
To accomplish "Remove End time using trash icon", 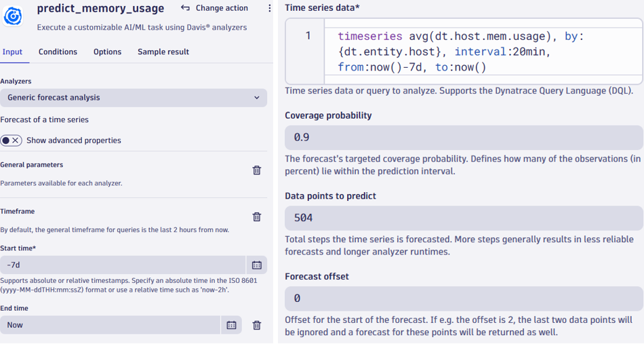I will point(257,325).
